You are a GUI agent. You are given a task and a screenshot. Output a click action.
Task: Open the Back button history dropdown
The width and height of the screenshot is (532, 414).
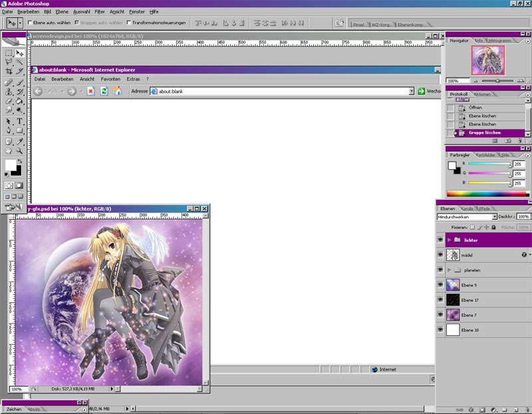pyautogui.click(x=63, y=91)
